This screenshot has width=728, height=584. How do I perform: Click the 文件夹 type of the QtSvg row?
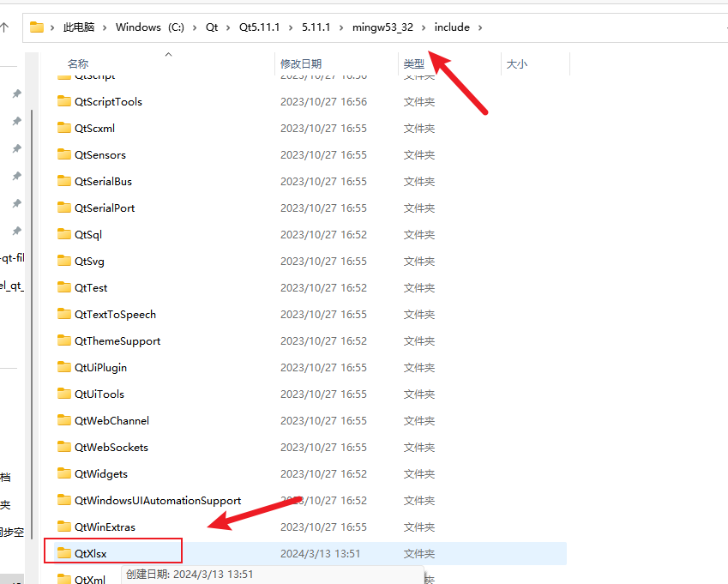[x=419, y=261]
